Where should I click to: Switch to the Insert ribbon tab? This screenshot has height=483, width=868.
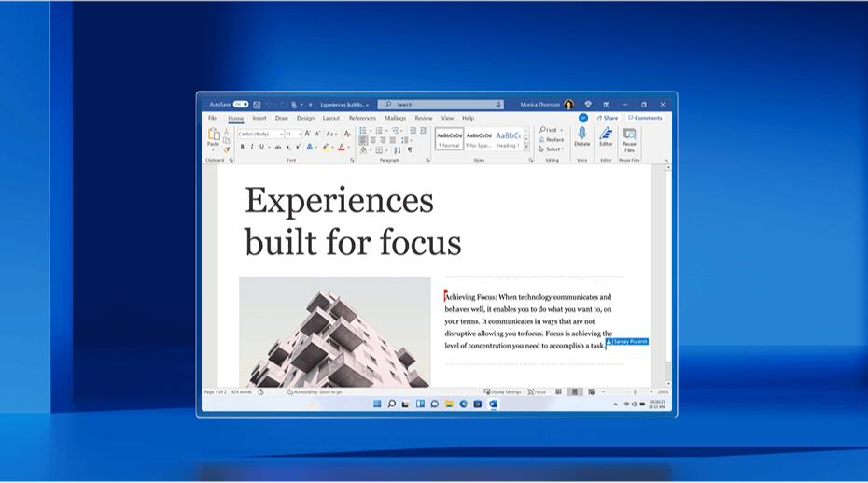coord(259,119)
